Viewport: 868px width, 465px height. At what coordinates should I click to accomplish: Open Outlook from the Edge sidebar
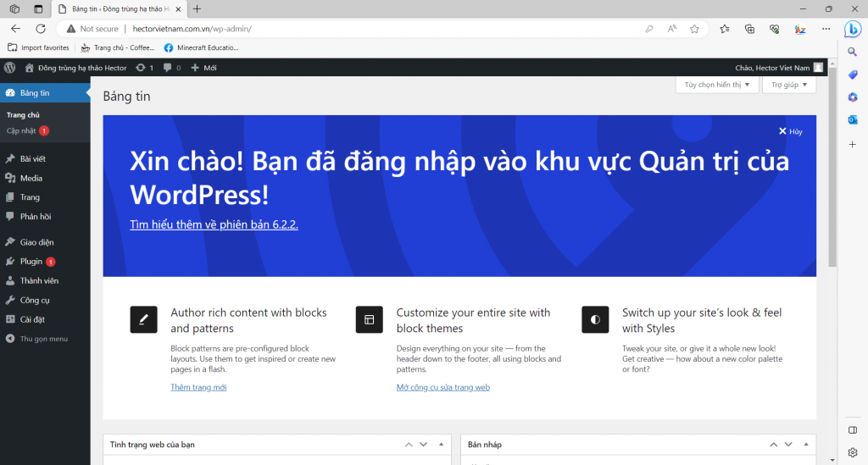[853, 120]
